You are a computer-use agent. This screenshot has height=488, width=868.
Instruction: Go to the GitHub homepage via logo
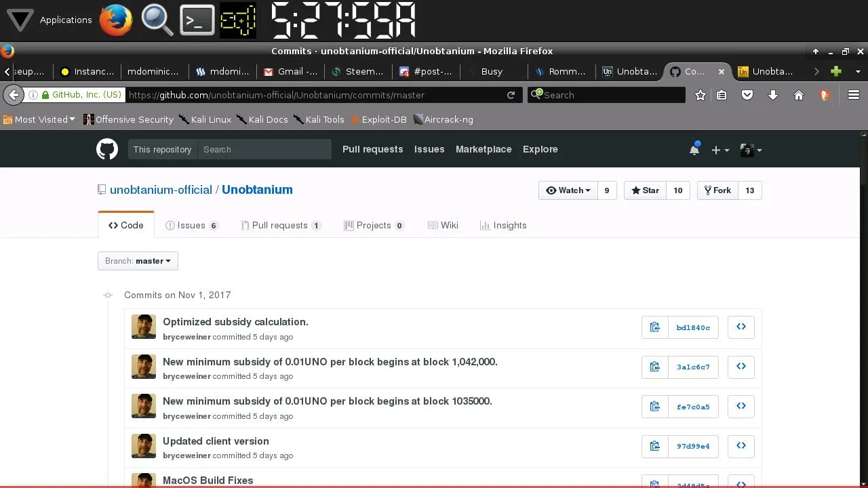107,149
